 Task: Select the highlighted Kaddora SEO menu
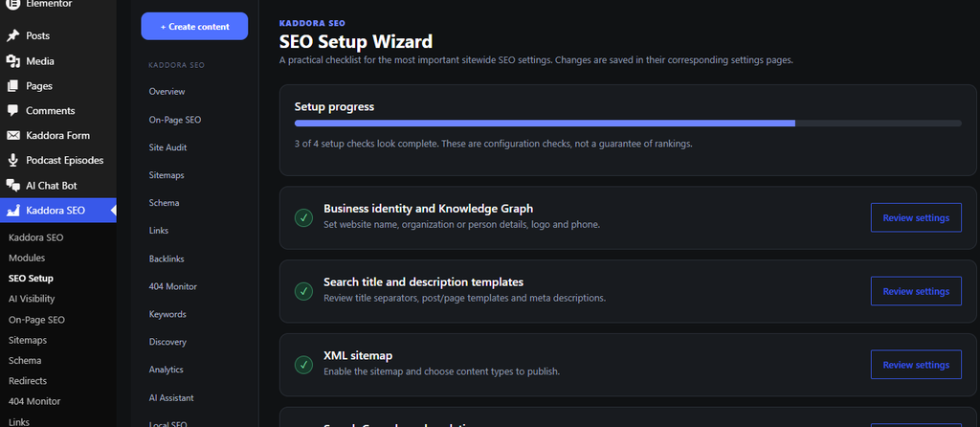tap(58, 211)
